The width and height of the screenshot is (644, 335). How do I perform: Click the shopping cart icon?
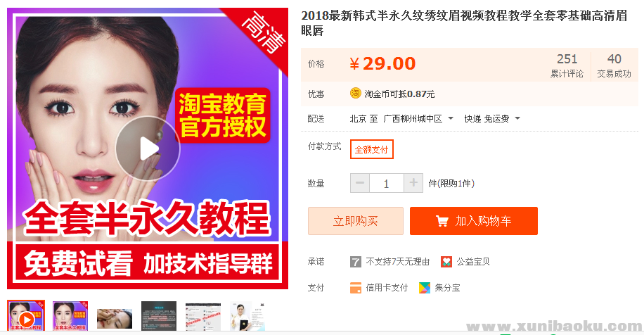(442, 221)
